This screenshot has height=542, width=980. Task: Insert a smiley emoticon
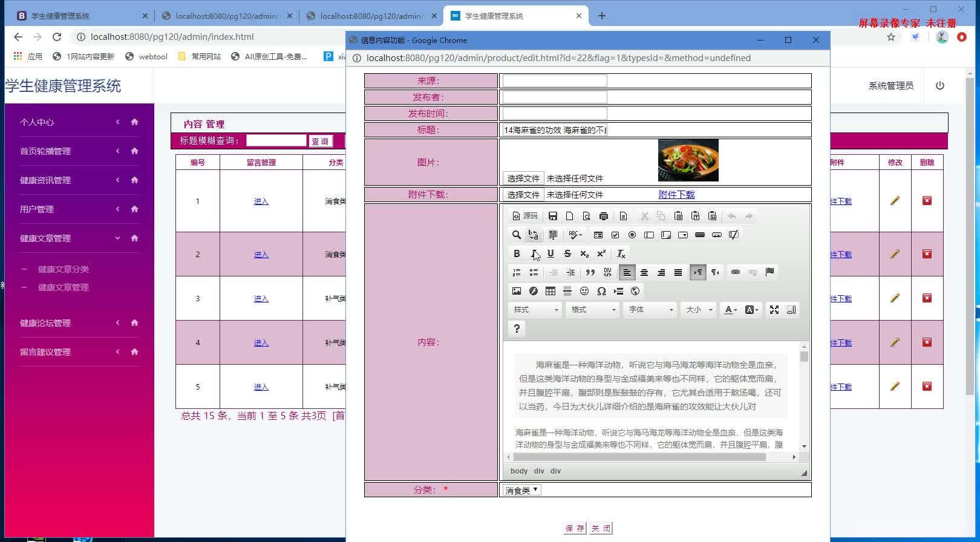coord(584,291)
